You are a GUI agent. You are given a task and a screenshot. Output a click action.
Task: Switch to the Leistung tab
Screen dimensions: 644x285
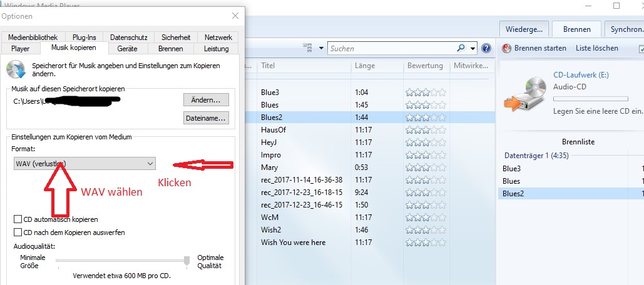pyautogui.click(x=217, y=48)
